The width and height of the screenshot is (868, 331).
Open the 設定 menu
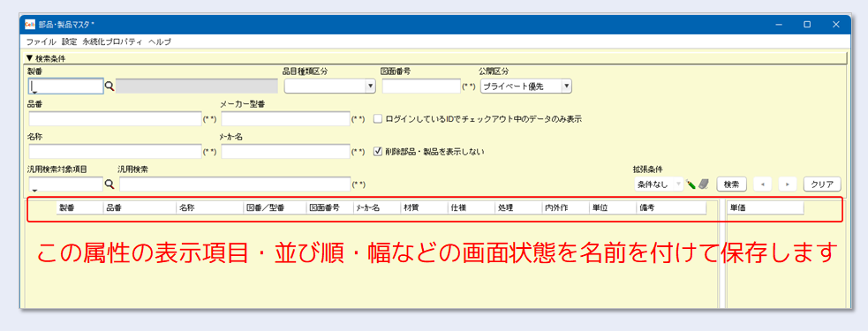(x=69, y=41)
